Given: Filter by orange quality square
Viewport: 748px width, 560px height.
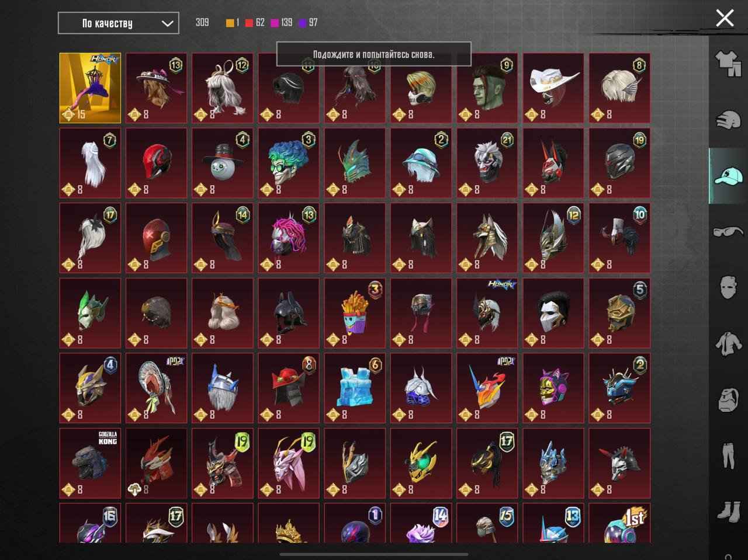Looking at the screenshot, I should pos(230,23).
